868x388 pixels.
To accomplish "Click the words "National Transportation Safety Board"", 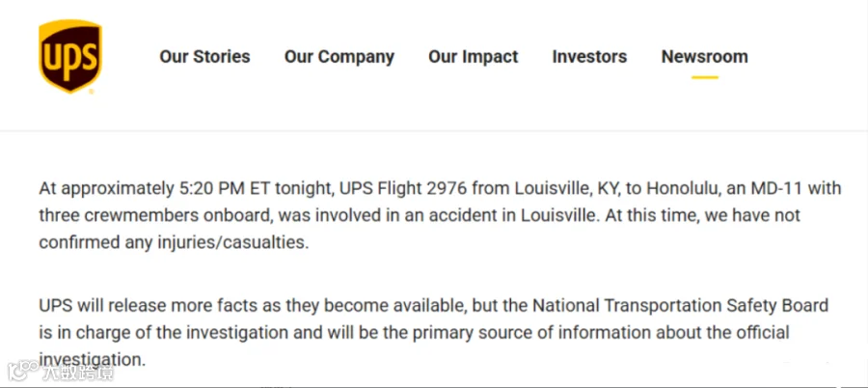I will [680, 305].
